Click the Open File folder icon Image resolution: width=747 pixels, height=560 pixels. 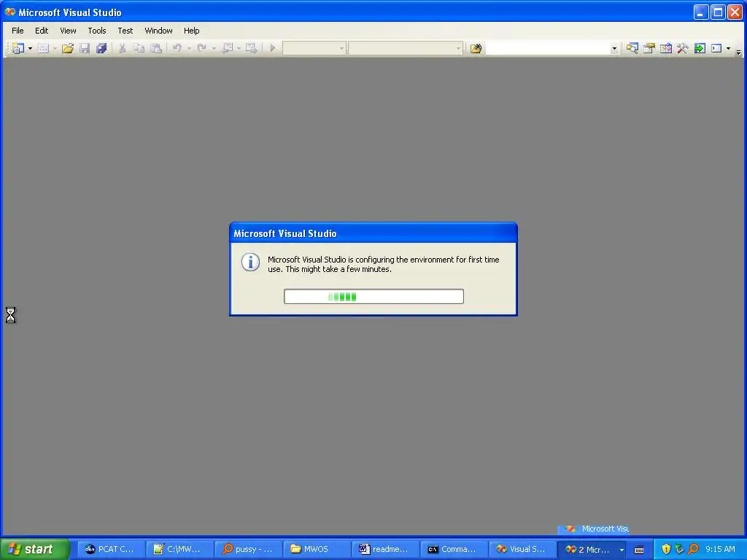pyautogui.click(x=68, y=48)
